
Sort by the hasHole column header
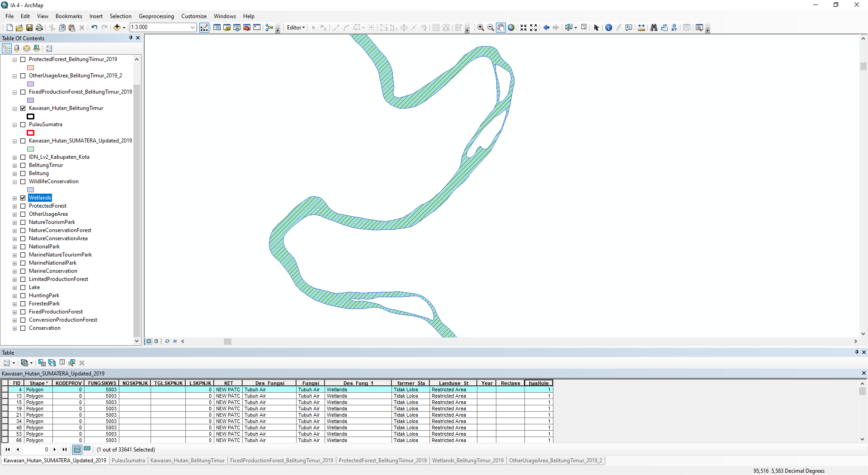pyautogui.click(x=538, y=383)
